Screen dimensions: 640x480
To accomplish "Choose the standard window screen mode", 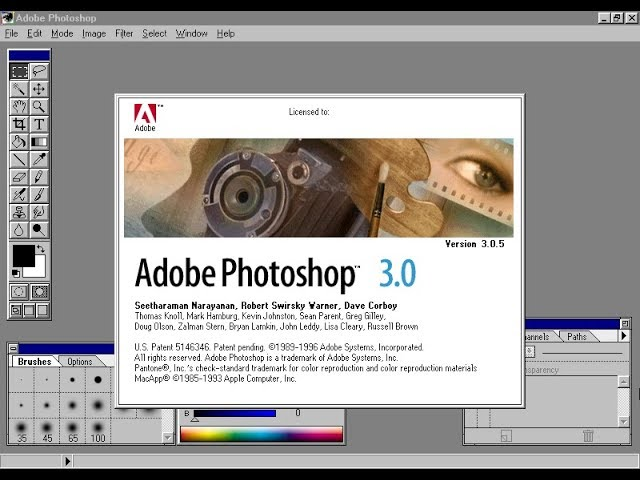I will click(16, 311).
